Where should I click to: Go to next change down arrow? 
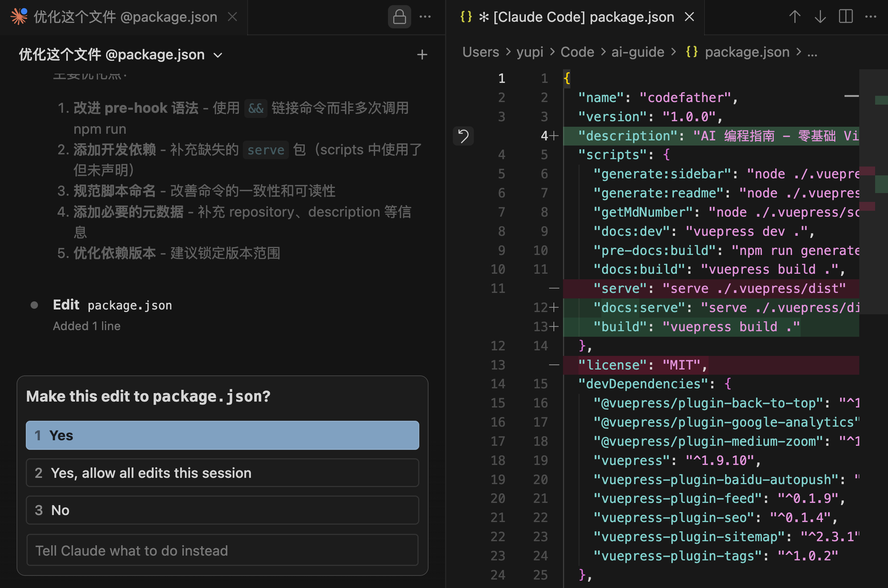tap(820, 17)
